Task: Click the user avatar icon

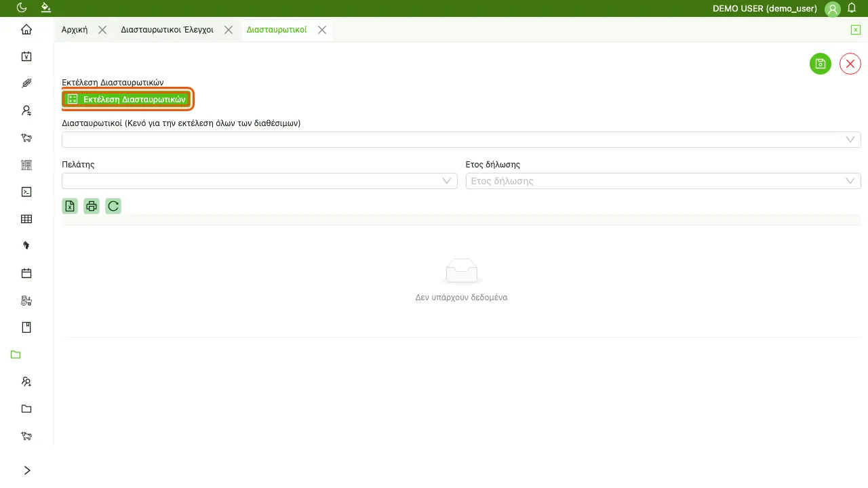Action: [x=833, y=9]
